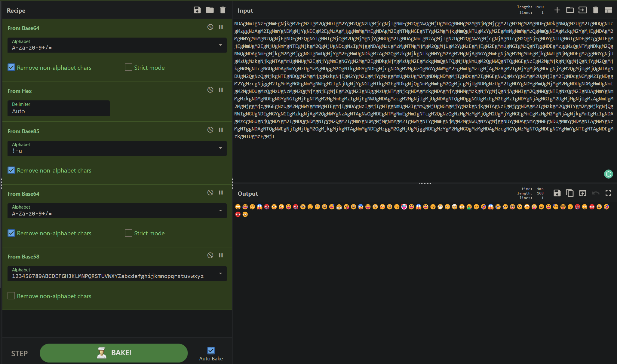Screen dimensions: 617x364
Task: Click the BAKE! button
Action: coord(114,352)
